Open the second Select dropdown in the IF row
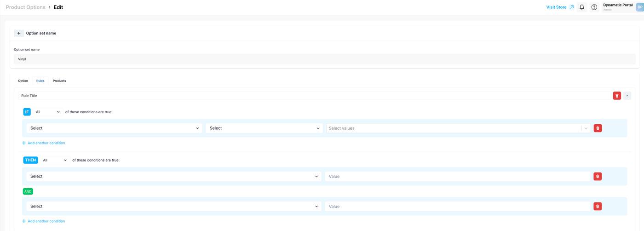Image resolution: width=644 pixels, height=231 pixels. click(x=264, y=128)
